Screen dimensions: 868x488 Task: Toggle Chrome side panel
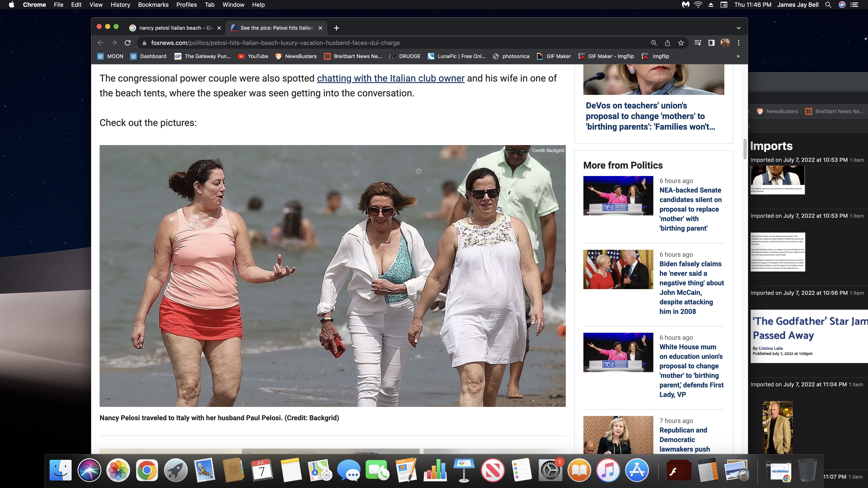711,43
